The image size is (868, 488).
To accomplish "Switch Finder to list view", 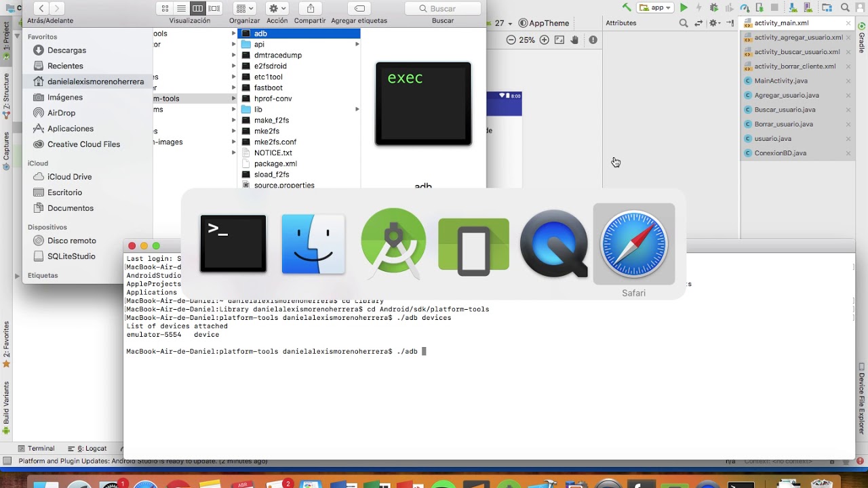I will (x=181, y=8).
